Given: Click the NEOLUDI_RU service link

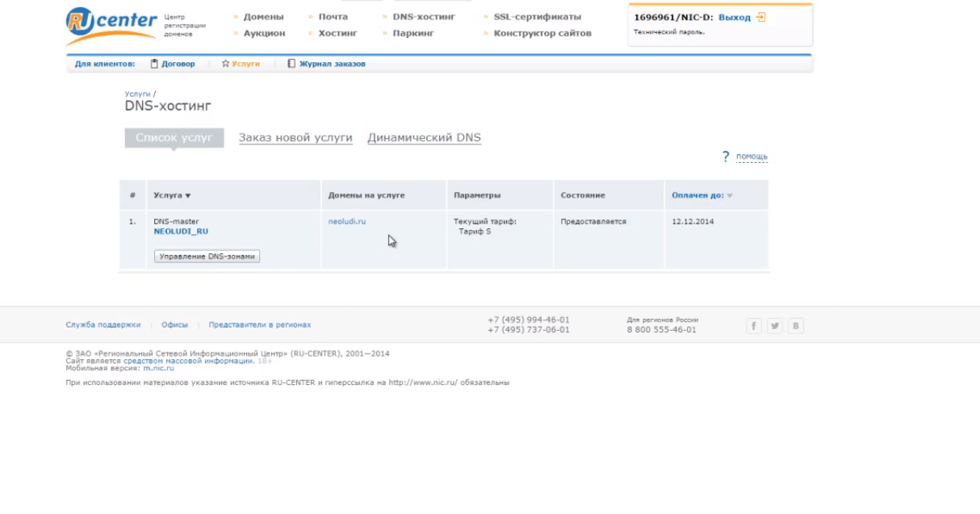Looking at the screenshot, I should click(x=181, y=232).
